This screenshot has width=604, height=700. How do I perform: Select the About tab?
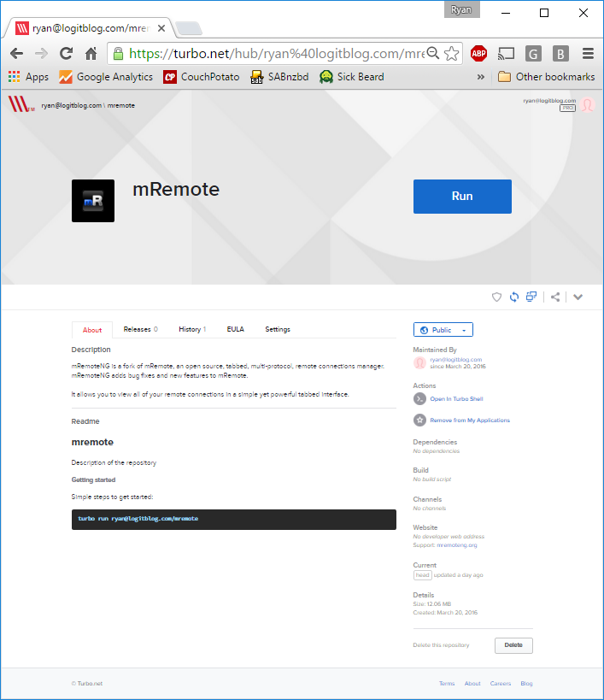92,330
